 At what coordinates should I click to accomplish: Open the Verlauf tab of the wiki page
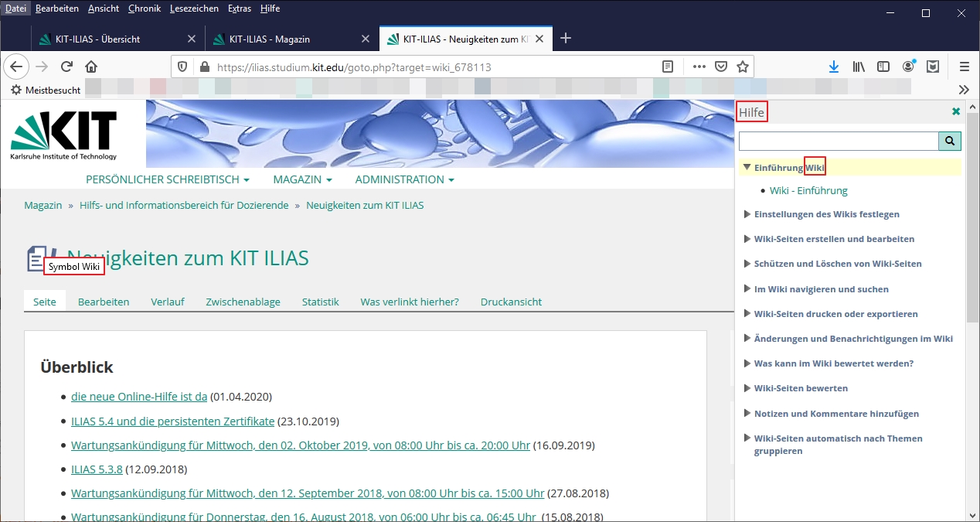click(x=168, y=302)
